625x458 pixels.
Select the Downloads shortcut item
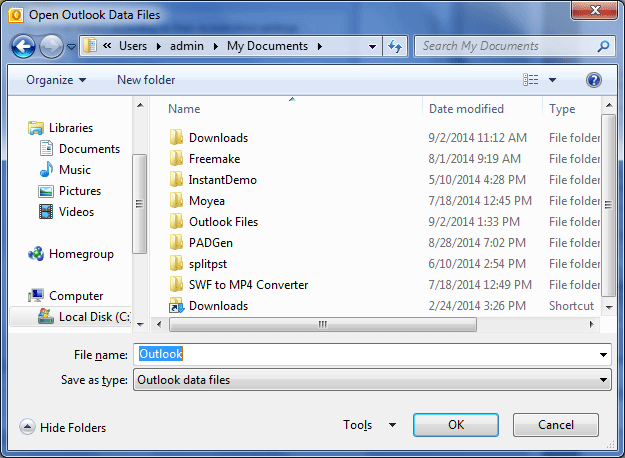click(x=218, y=306)
